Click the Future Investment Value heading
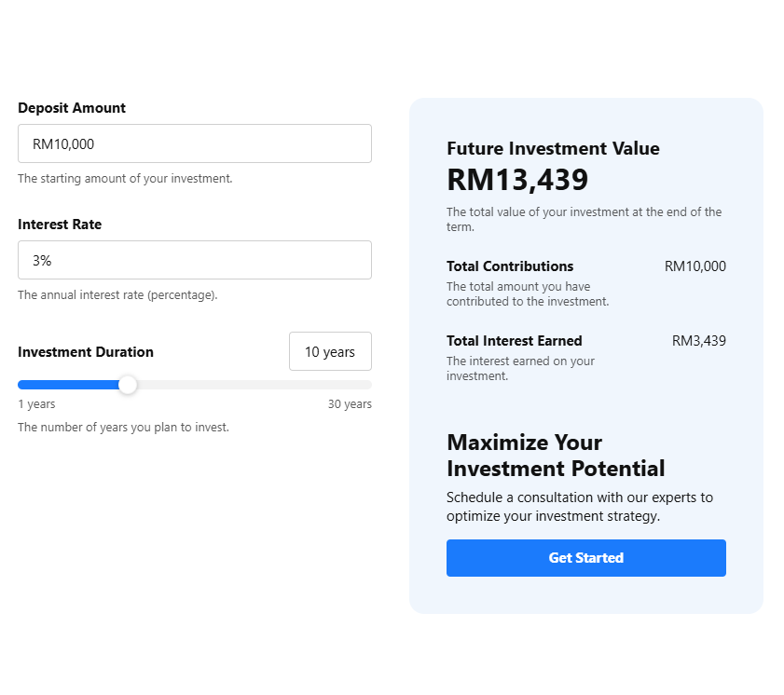 click(553, 148)
